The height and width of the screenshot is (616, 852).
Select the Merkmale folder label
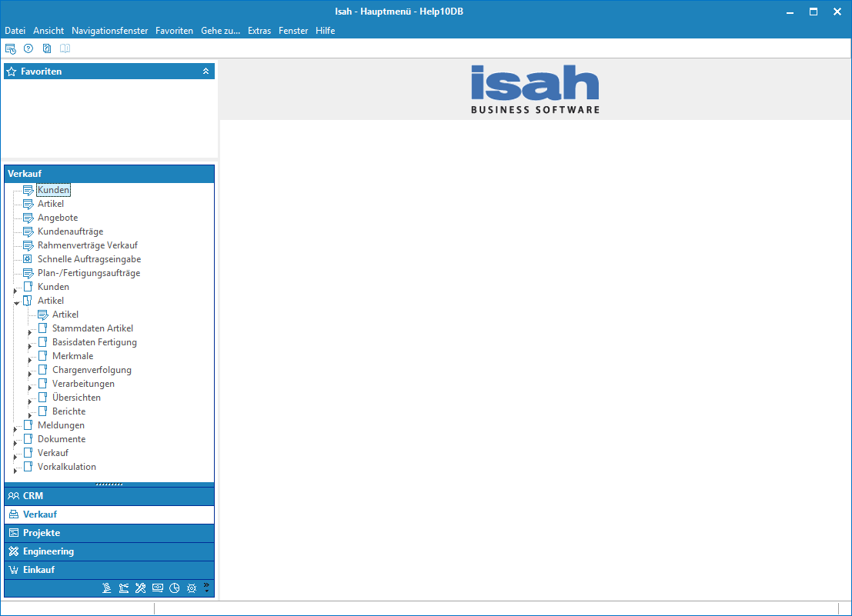click(73, 356)
